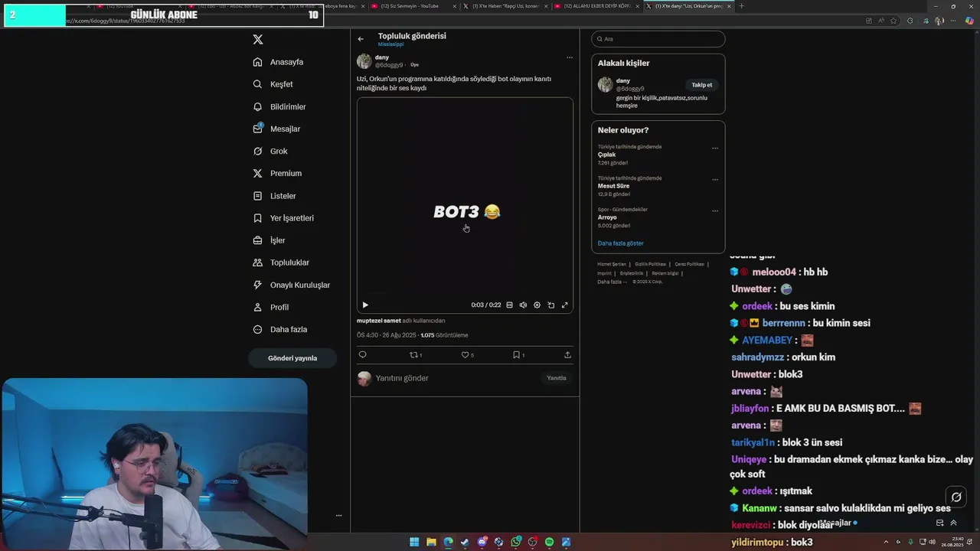The height and width of the screenshot is (551, 980).
Task: Open Windows Start menu
Action: [414, 542]
